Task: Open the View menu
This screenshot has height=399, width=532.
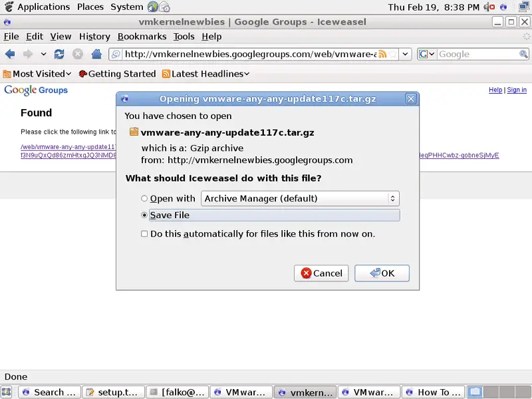Action: coord(61,37)
